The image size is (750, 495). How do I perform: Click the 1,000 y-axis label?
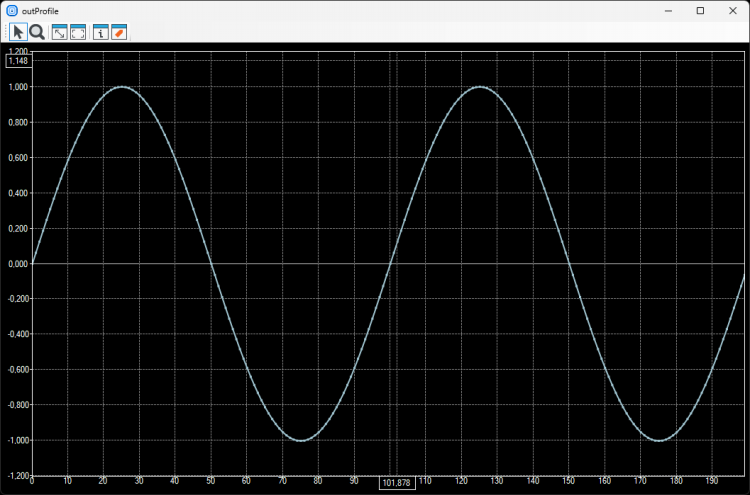pyautogui.click(x=18, y=87)
